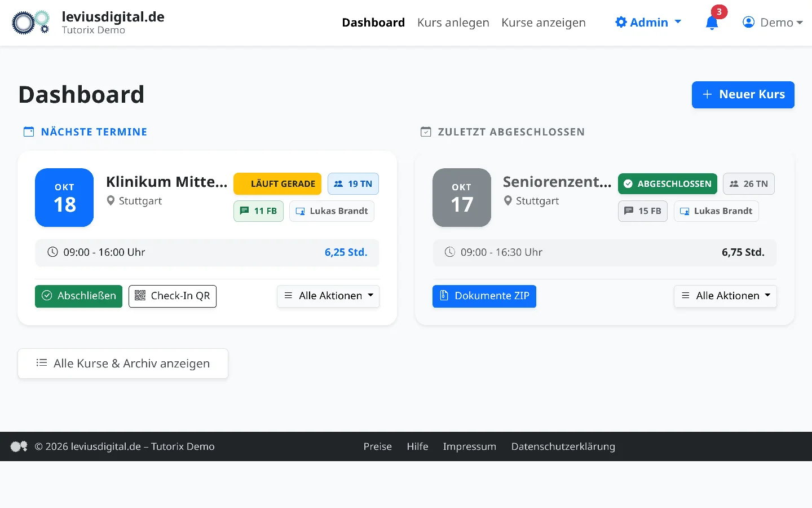Screen dimensions: 812x508
Task: Click the ABGESCHLOSSEN status badge
Action: click(668, 184)
